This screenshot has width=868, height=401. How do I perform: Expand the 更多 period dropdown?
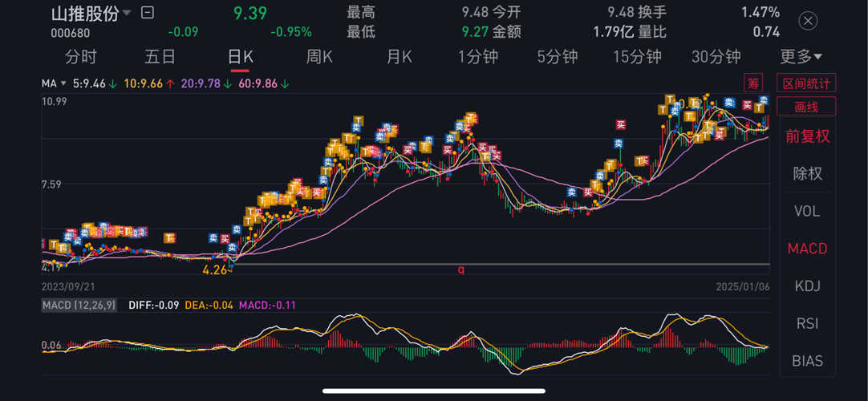(801, 56)
